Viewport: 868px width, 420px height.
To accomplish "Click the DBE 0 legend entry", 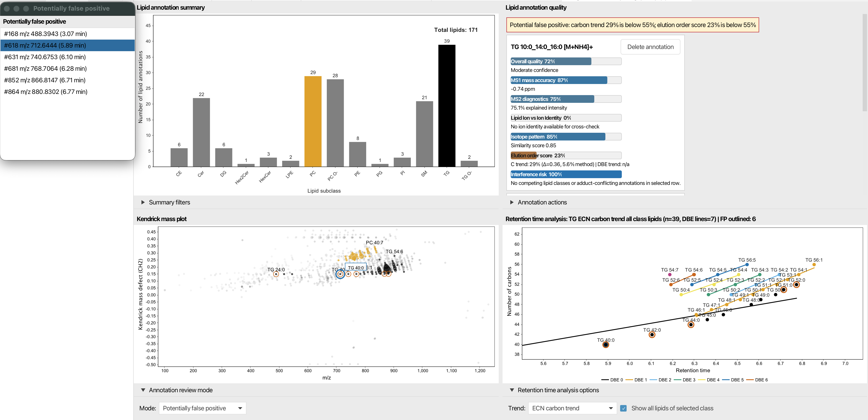I will tap(612, 380).
